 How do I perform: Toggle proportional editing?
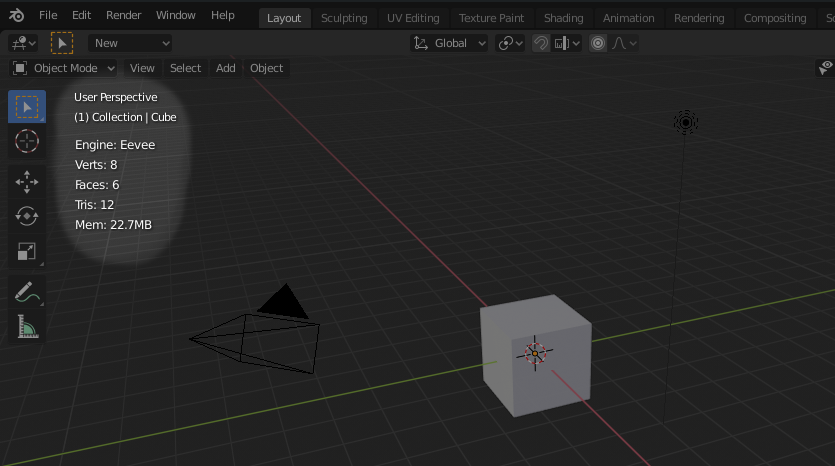pos(598,43)
